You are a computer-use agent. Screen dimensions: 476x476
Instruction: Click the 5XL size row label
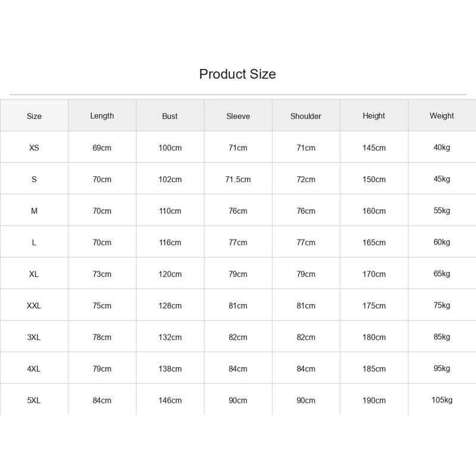pos(34,400)
